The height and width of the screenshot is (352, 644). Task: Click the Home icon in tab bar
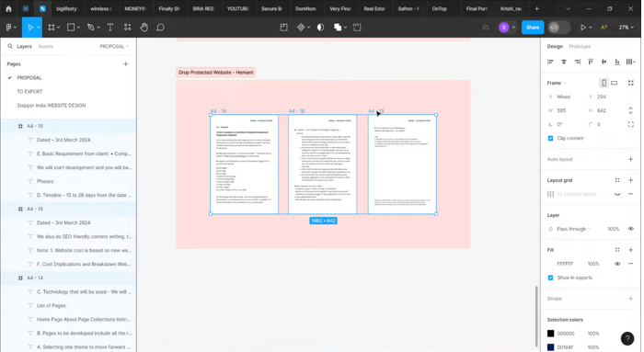(8, 8)
